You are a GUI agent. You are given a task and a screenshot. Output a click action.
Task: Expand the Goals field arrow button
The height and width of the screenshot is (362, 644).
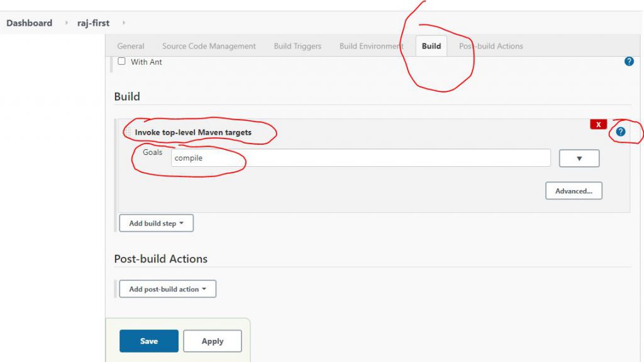tap(579, 158)
